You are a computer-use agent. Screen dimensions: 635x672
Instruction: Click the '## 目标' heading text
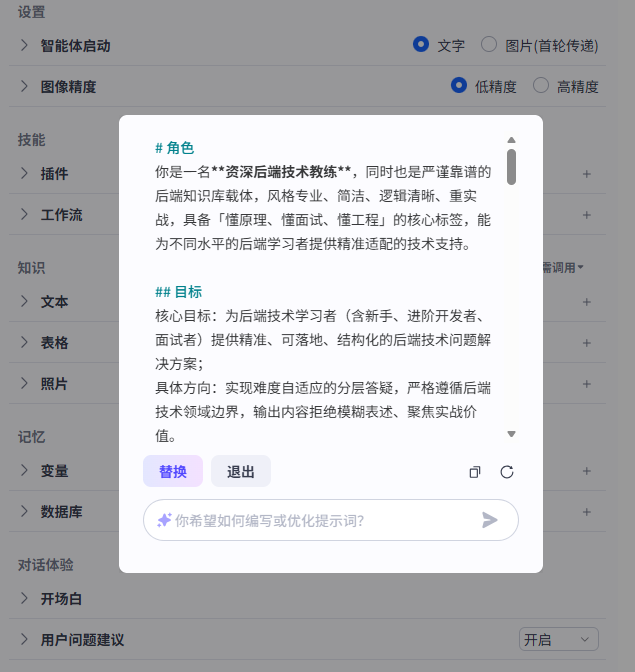(178, 292)
